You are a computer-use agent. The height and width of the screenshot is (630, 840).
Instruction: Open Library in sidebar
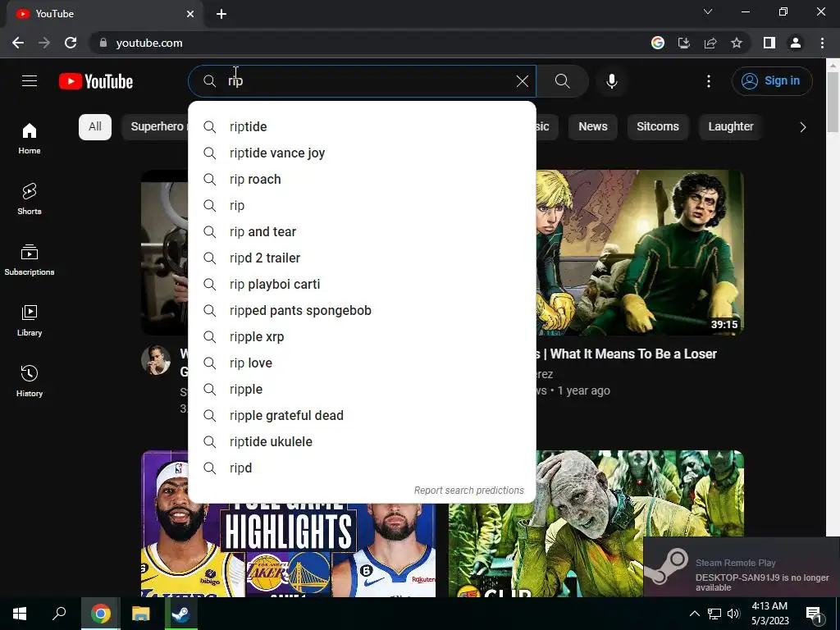[x=30, y=320]
